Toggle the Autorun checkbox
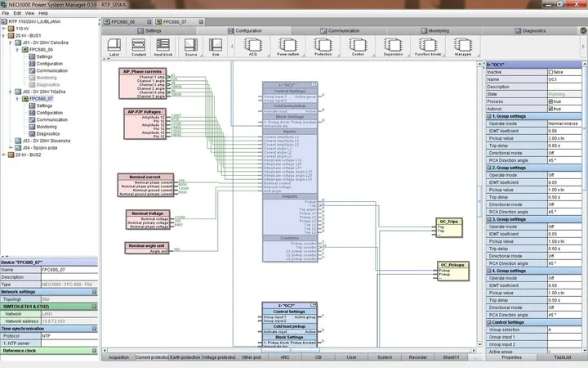The height and width of the screenshot is (368, 588). point(550,109)
